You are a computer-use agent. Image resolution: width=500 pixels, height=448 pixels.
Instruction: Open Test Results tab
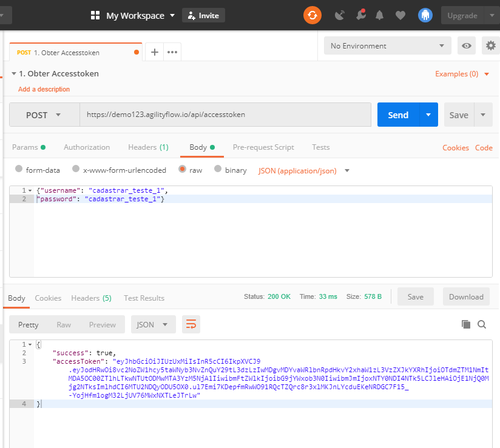tap(144, 298)
